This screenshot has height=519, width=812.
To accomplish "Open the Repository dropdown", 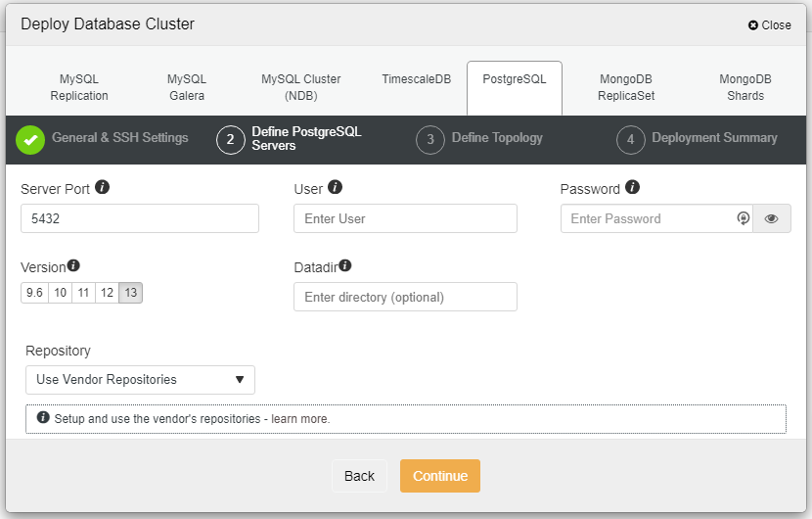I will click(x=140, y=380).
